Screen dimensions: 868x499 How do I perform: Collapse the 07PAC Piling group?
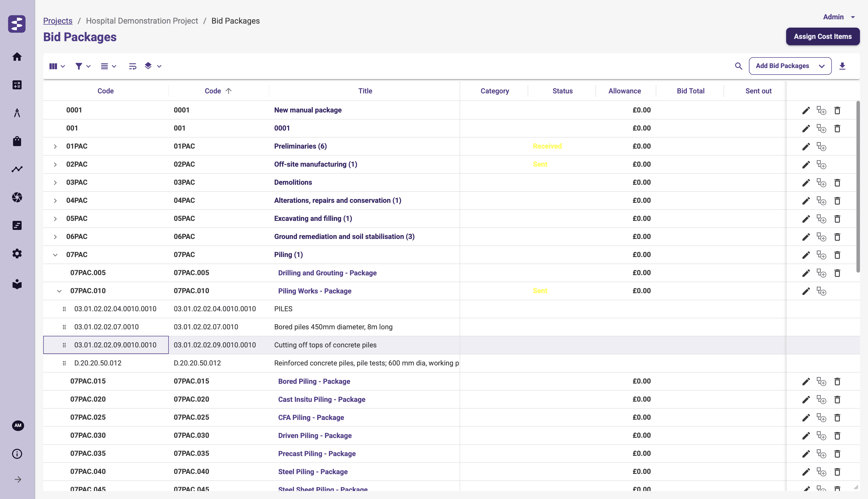tap(55, 255)
